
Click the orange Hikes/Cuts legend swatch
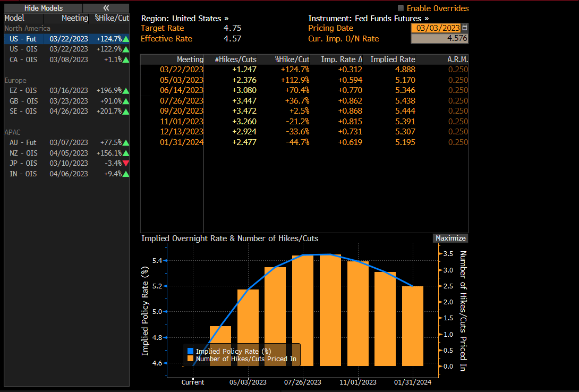click(191, 359)
